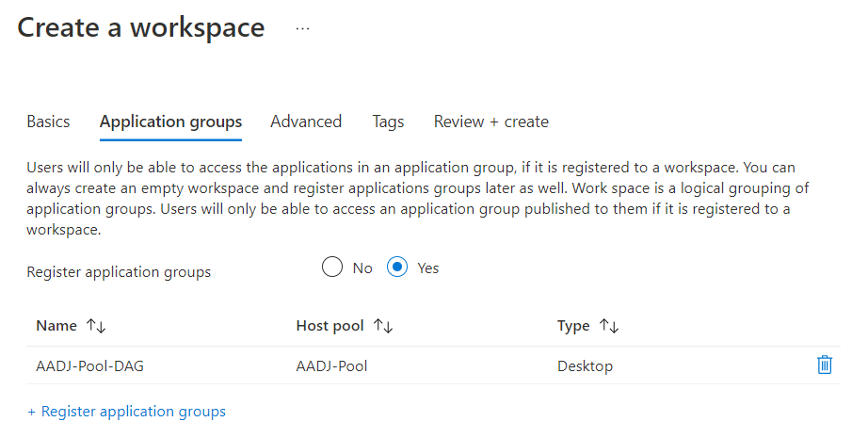This screenshot has width=868, height=438.
Task: Click the Host pool column header text
Action: [330, 326]
